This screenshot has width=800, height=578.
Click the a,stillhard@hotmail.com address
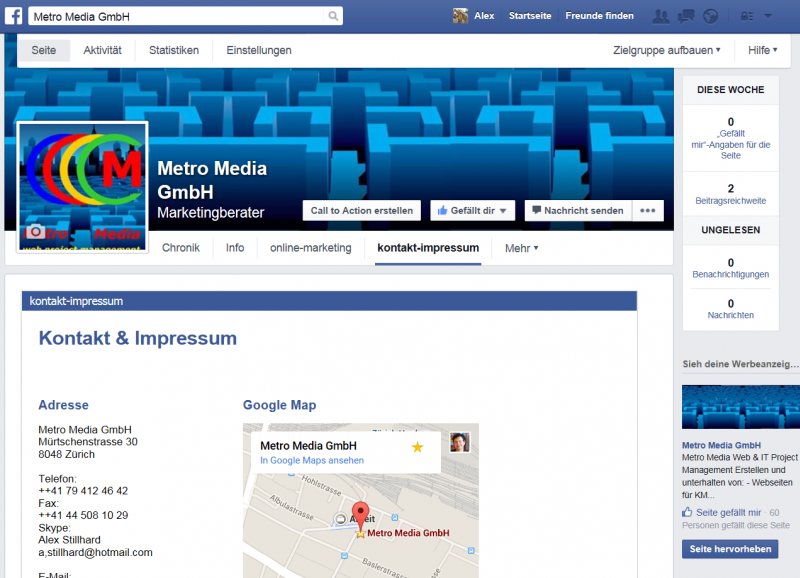click(95, 552)
